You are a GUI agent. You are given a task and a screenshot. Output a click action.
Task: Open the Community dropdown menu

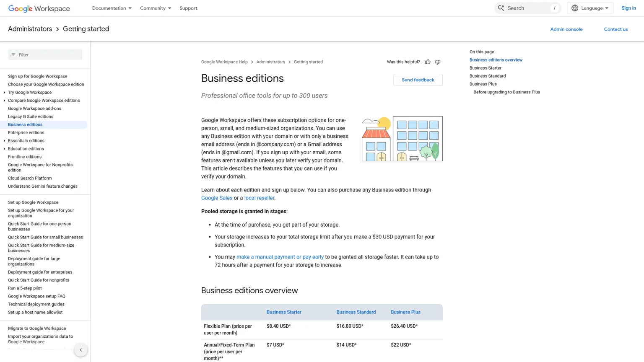coord(156,8)
